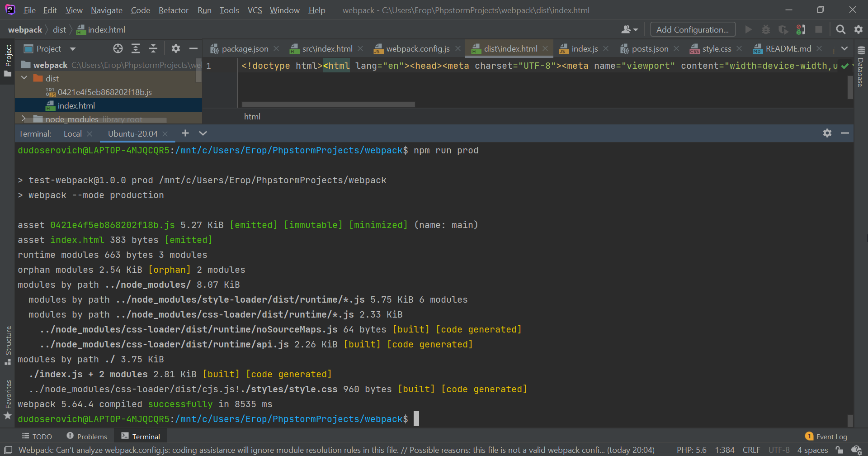Open Database tool window on right edge
This screenshot has width=868, height=456.
861,66
